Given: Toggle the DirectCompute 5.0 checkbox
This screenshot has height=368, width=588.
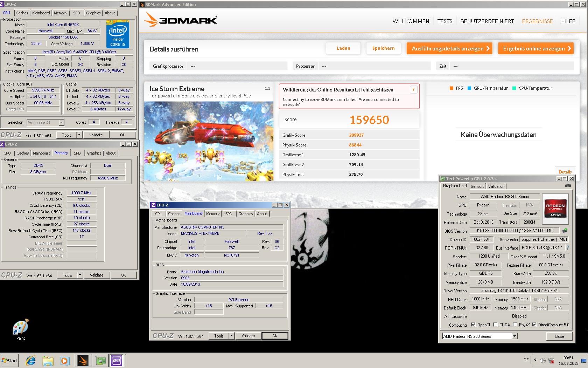Looking at the screenshot, I should coord(534,325).
